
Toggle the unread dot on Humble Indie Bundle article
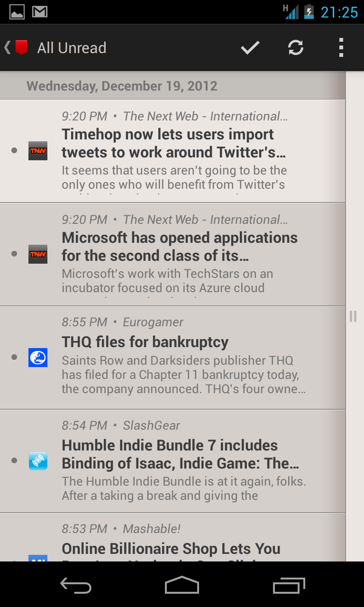tap(14, 460)
